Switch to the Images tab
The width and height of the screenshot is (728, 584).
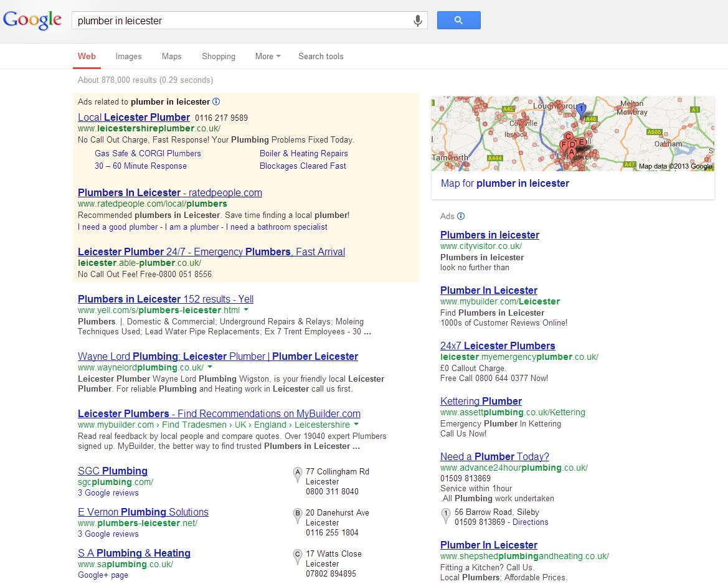[x=128, y=56]
